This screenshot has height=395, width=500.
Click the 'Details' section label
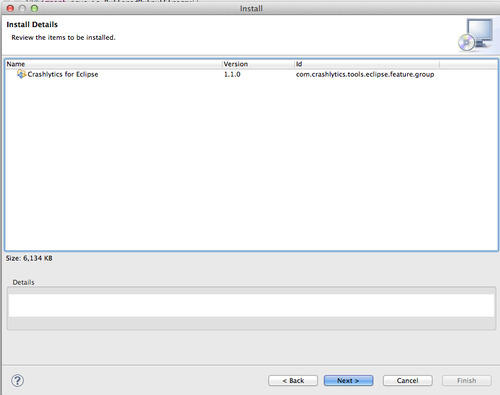tap(23, 282)
